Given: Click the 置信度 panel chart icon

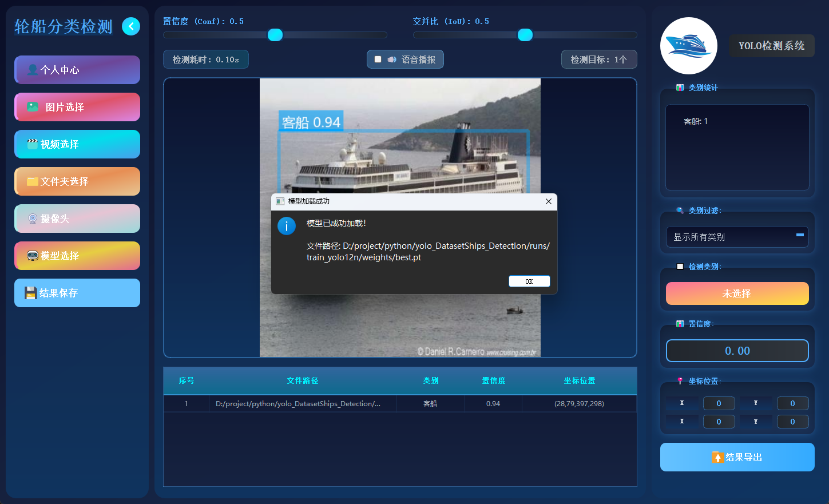Looking at the screenshot, I should tap(680, 324).
